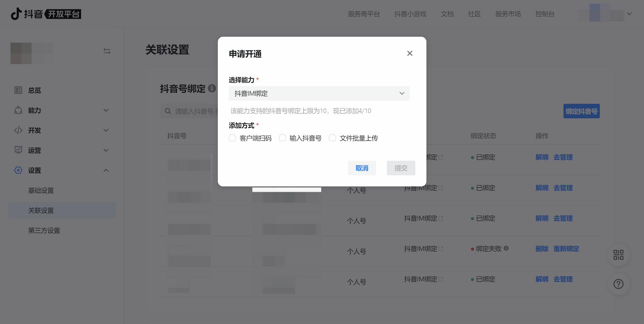This screenshot has height=324, width=644.
Task: Open the help question mark button
Action: pos(619,284)
